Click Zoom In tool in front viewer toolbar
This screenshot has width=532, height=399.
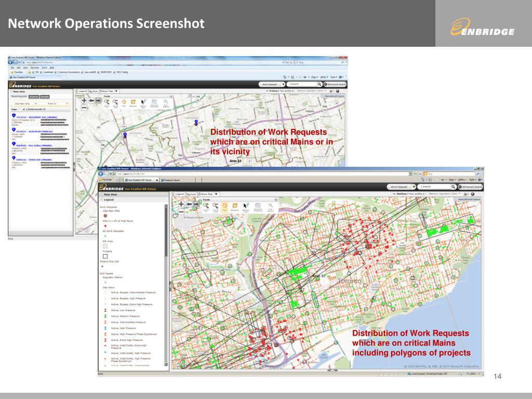(206, 207)
